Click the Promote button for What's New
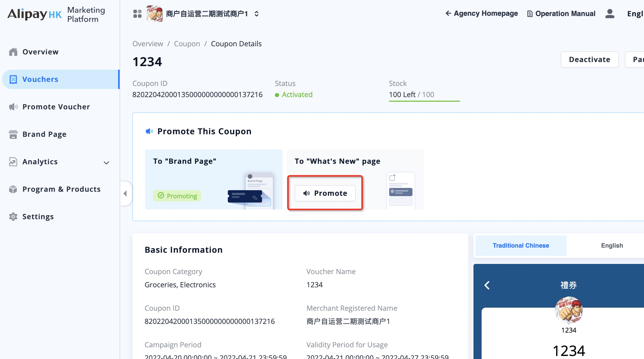Image resolution: width=644 pixels, height=359 pixels. (x=325, y=193)
